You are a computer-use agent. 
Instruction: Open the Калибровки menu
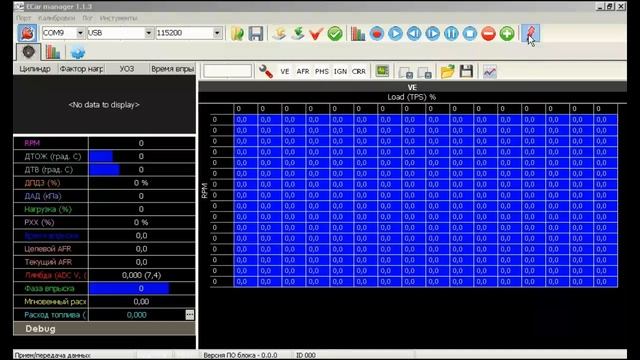coord(57,18)
